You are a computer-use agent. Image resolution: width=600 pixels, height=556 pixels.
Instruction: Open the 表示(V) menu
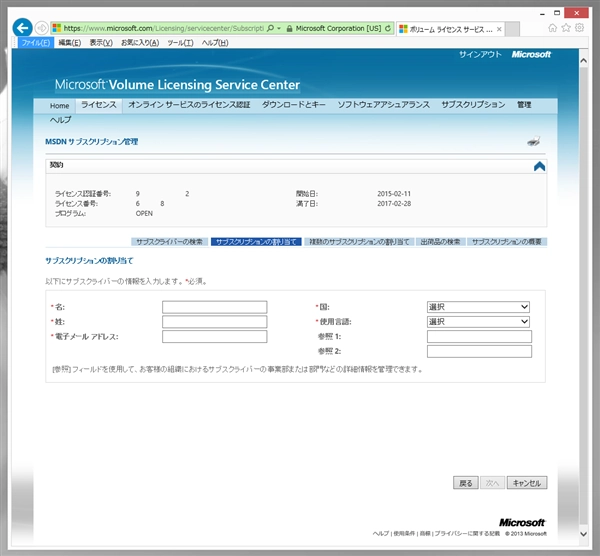(101, 42)
